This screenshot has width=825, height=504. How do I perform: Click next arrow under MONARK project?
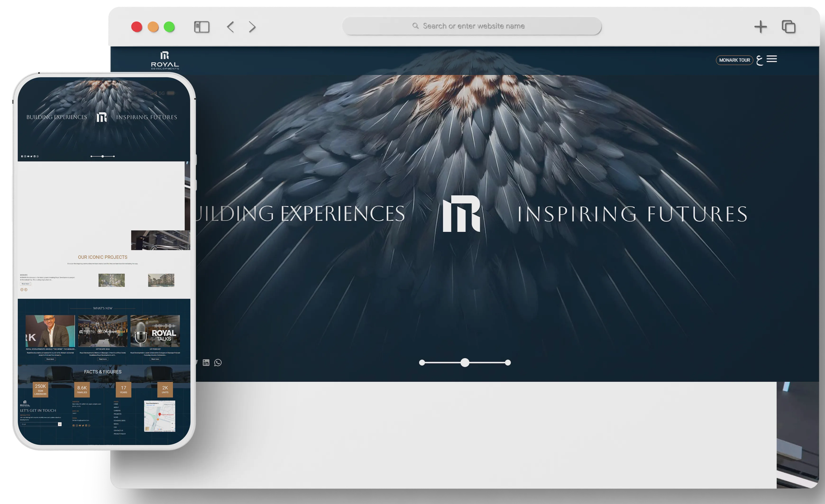(x=26, y=290)
